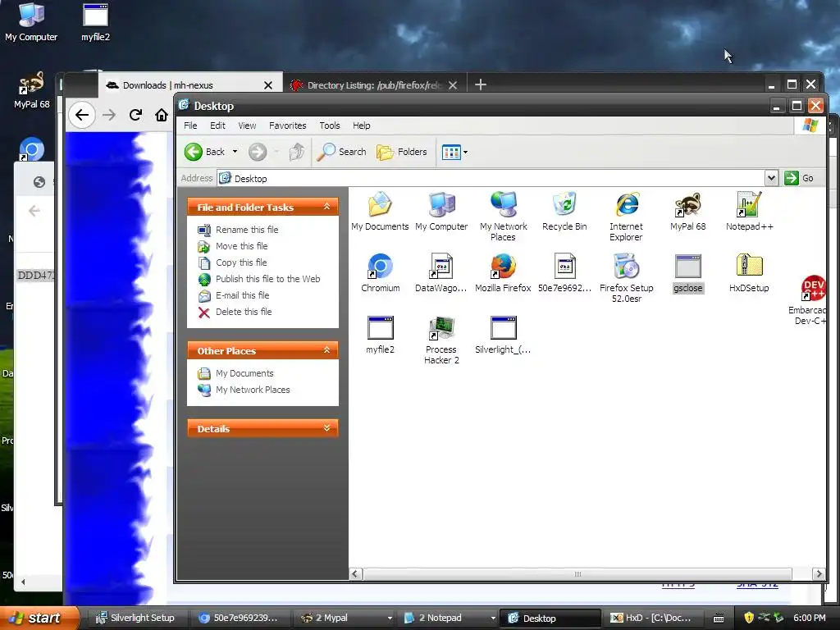Open myfile2 icon on the desktop background
The height and width of the screenshot is (630, 840).
coord(95,21)
